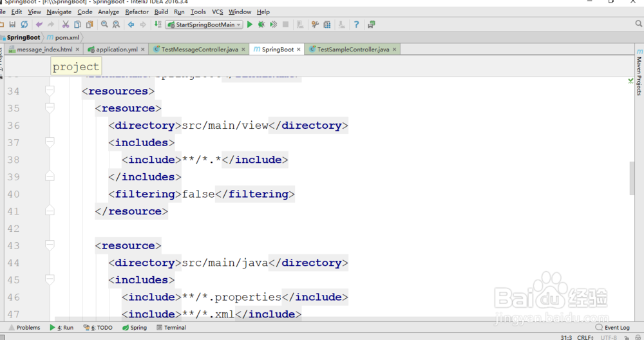Open the Navigate menu
644x340 pixels.
click(x=59, y=12)
